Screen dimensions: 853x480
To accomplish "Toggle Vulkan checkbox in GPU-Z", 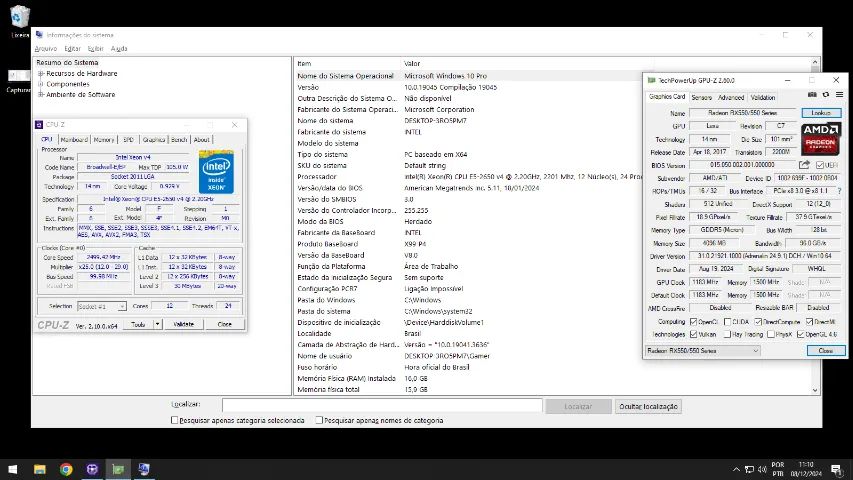I will click(x=693, y=334).
